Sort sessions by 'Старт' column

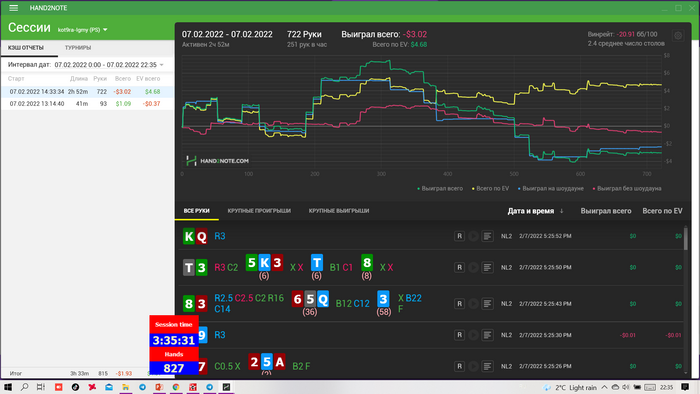pyautogui.click(x=16, y=79)
